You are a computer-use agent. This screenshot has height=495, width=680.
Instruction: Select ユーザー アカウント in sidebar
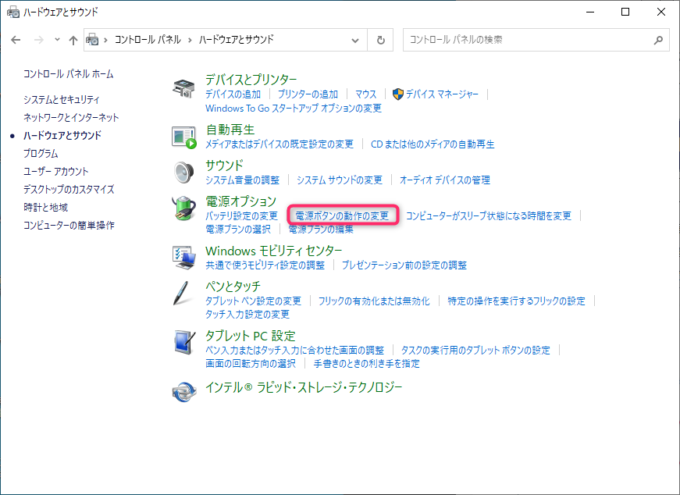[56, 171]
